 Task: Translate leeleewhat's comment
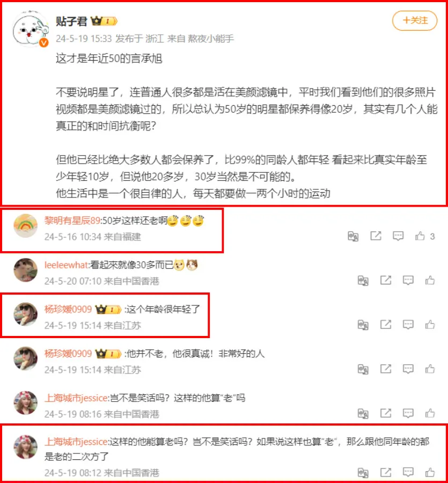(363, 281)
